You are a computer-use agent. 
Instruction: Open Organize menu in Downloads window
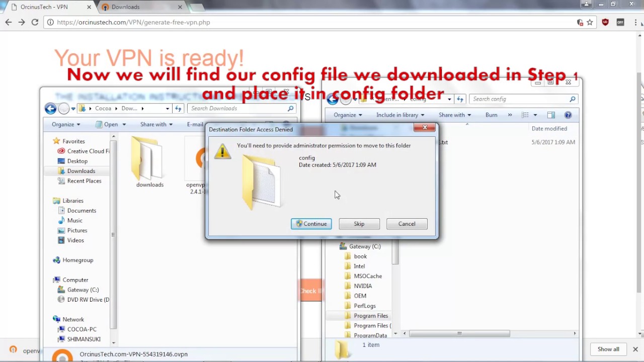coord(65,124)
